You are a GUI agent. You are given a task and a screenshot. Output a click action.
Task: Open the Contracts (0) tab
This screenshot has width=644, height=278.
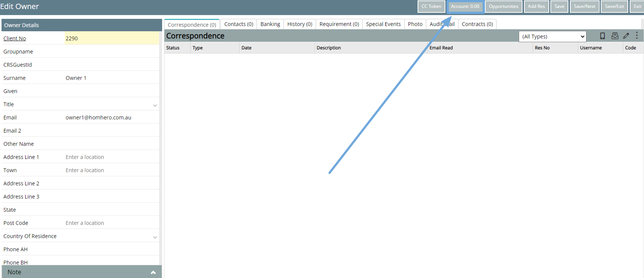477,24
